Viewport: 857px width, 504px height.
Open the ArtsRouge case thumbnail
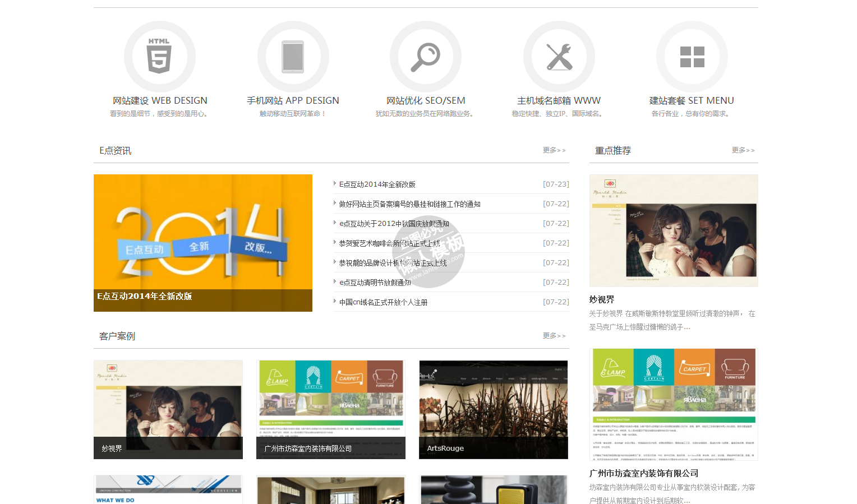tap(493, 409)
